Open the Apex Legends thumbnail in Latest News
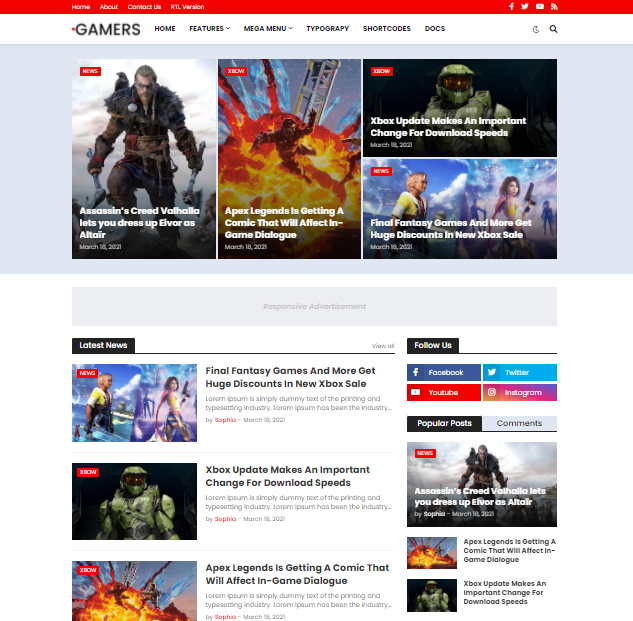The image size is (633, 621). [134, 591]
